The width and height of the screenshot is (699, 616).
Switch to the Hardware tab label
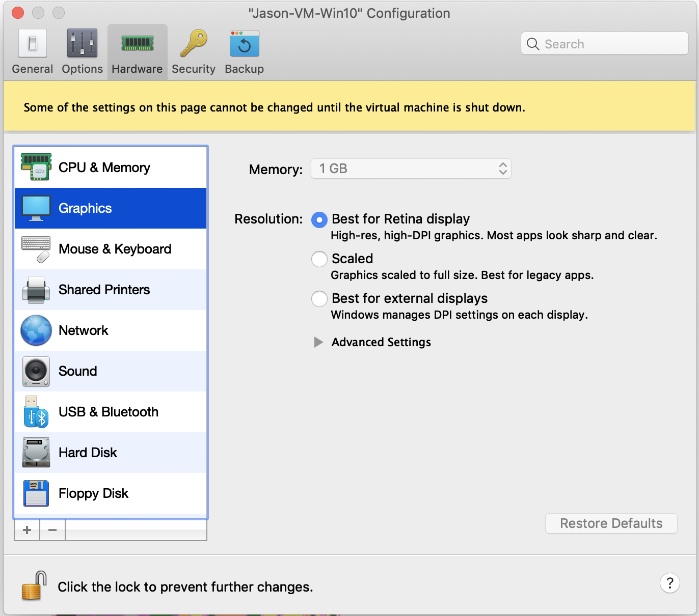pyautogui.click(x=138, y=69)
